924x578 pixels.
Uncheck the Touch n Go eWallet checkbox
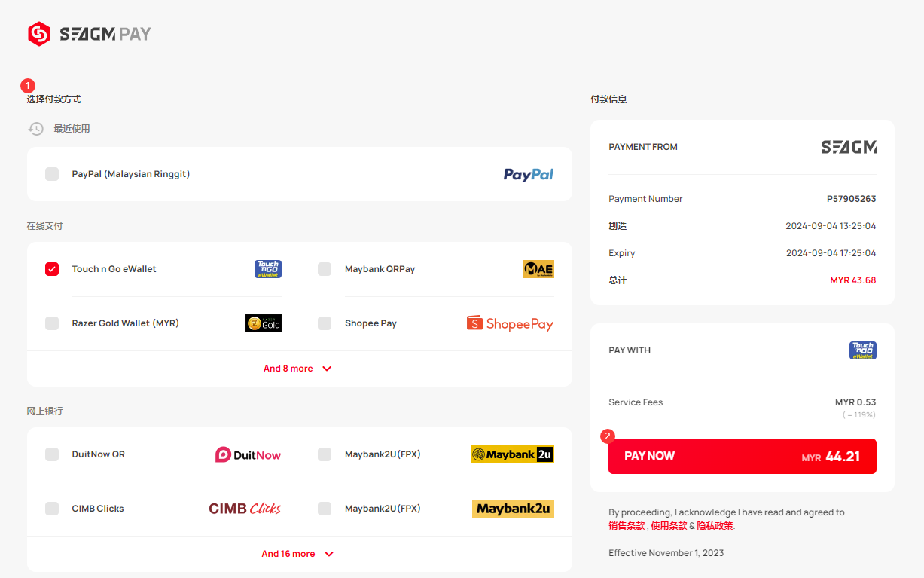(x=52, y=269)
